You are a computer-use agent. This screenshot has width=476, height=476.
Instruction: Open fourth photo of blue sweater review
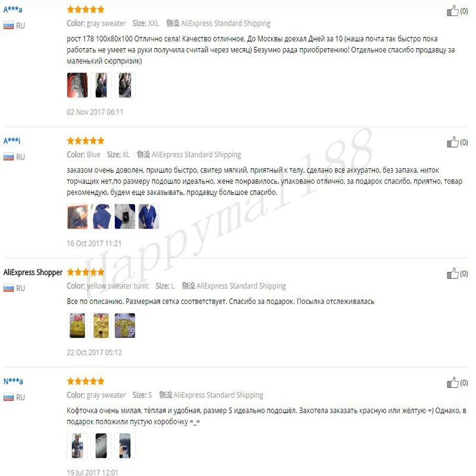[149, 216]
